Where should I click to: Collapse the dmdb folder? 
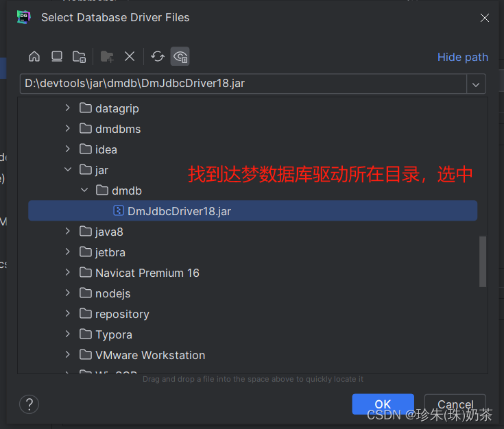click(x=84, y=190)
